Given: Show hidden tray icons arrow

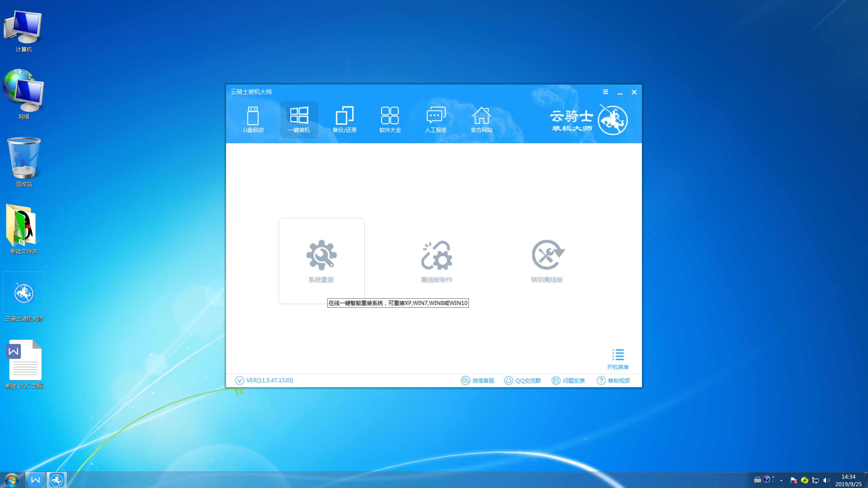Looking at the screenshot, I should click(781, 480).
